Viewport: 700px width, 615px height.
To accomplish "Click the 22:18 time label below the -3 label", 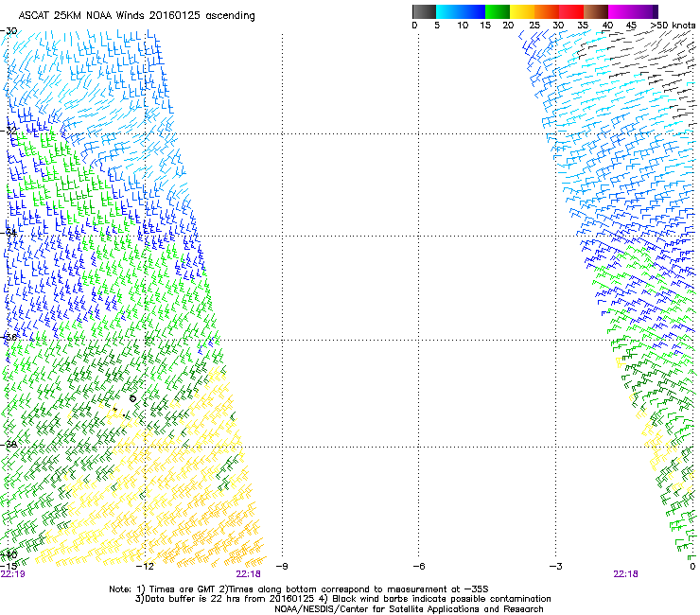I will 625,574.
